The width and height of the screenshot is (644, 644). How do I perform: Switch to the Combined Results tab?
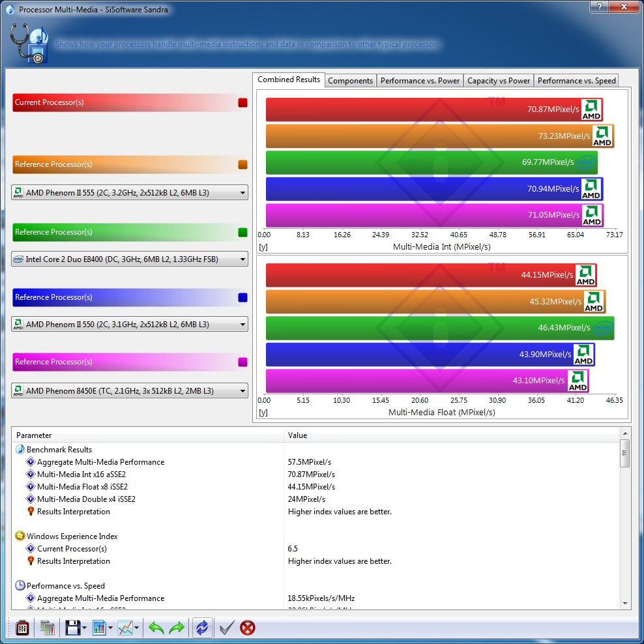[289, 80]
